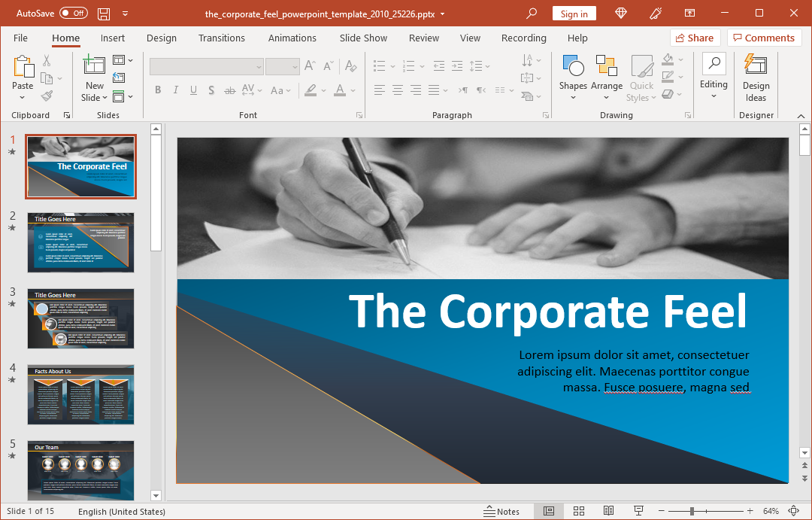
Task: Switch to the Transitions ribbon tab
Action: pyautogui.click(x=222, y=38)
